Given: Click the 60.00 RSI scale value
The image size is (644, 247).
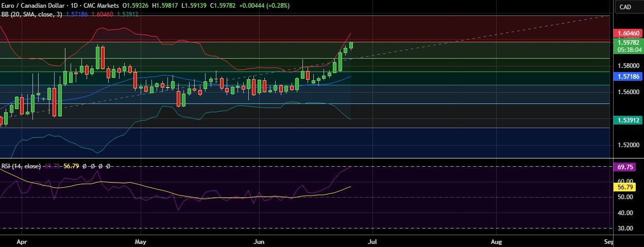Looking at the screenshot, I should (x=626, y=181).
